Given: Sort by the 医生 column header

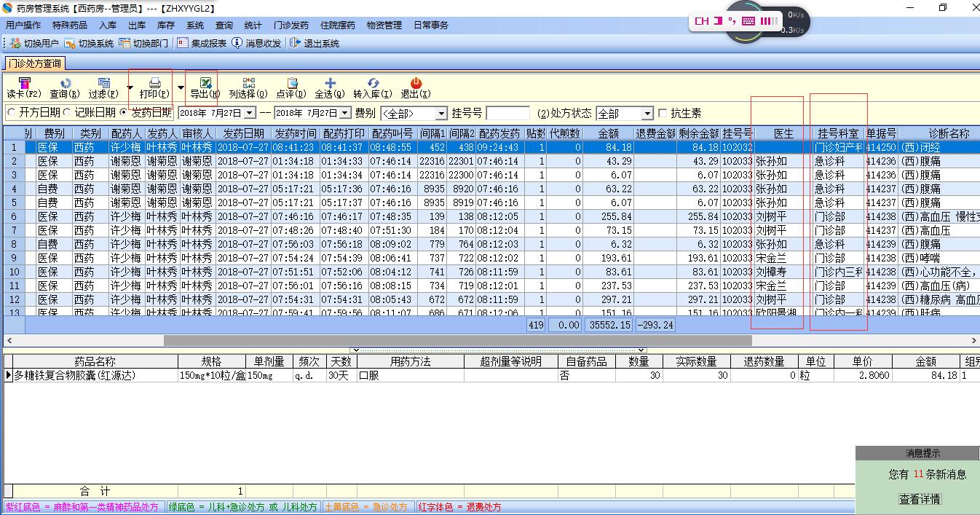Looking at the screenshot, I should [783, 133].
